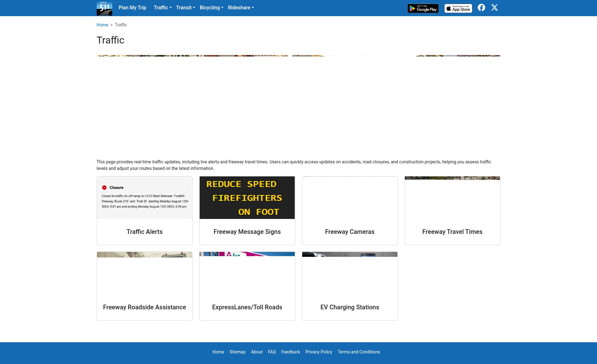Open the Freeway Travel Times card

(452, 211)
